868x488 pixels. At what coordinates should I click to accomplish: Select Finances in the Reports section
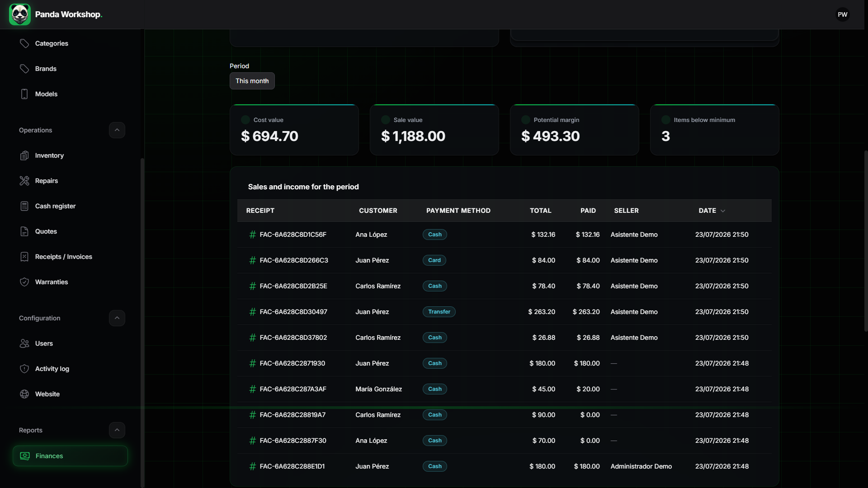[70, 456]
